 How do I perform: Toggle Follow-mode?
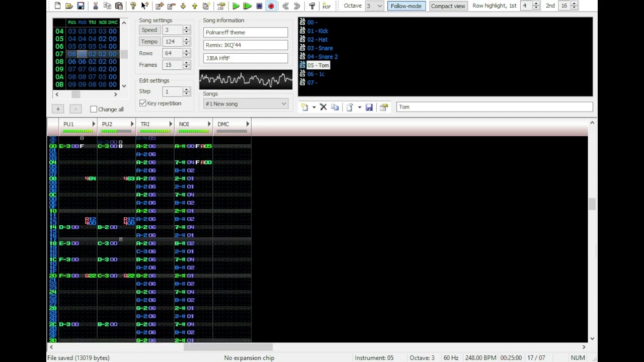[x=406, y=6]
